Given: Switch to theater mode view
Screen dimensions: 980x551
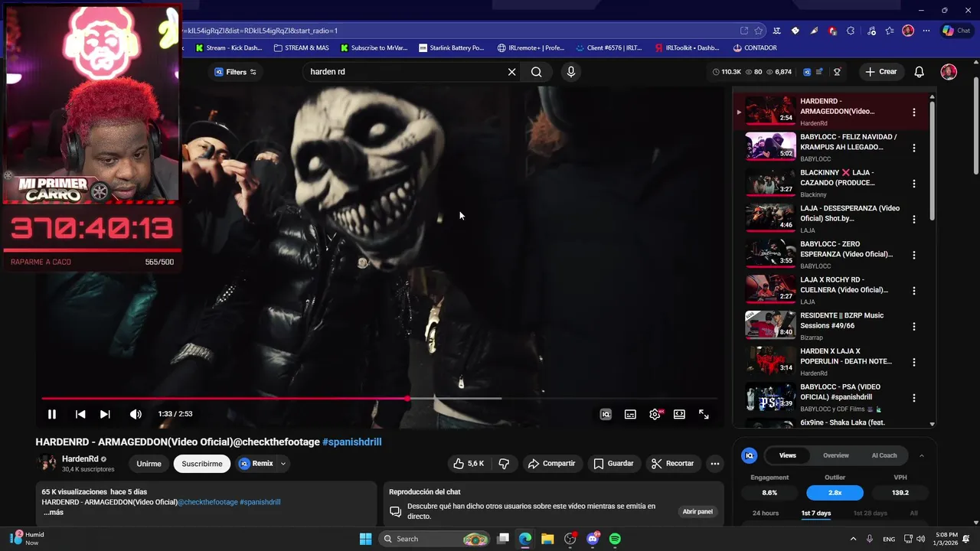Looking at the screenshot, I should [679, 414].
